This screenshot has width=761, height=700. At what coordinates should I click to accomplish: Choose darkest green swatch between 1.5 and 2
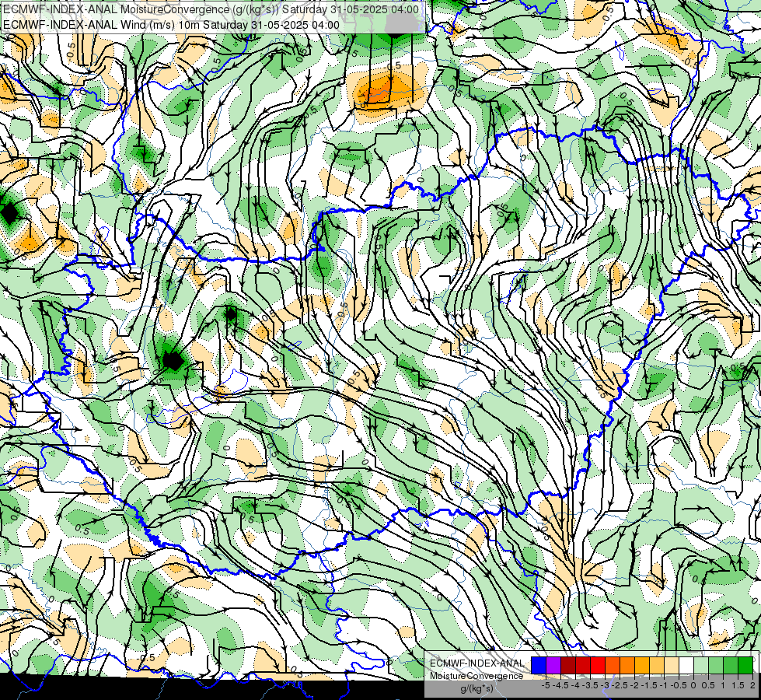click(745, 665)
